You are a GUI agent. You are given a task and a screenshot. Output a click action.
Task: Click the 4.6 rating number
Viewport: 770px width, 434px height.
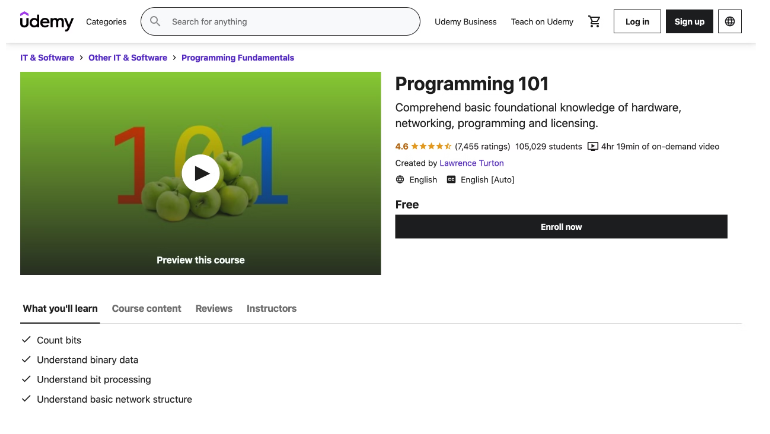pos(402,146)
